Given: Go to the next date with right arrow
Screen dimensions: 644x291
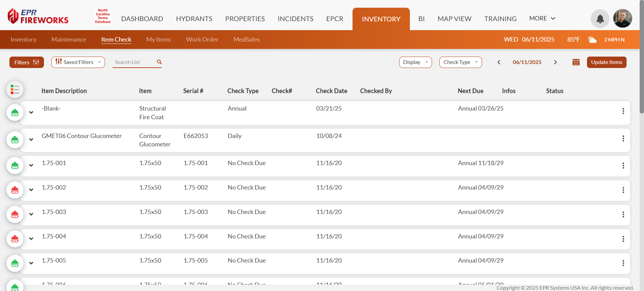Looking at the screenshot, I should tap(555, 62).
